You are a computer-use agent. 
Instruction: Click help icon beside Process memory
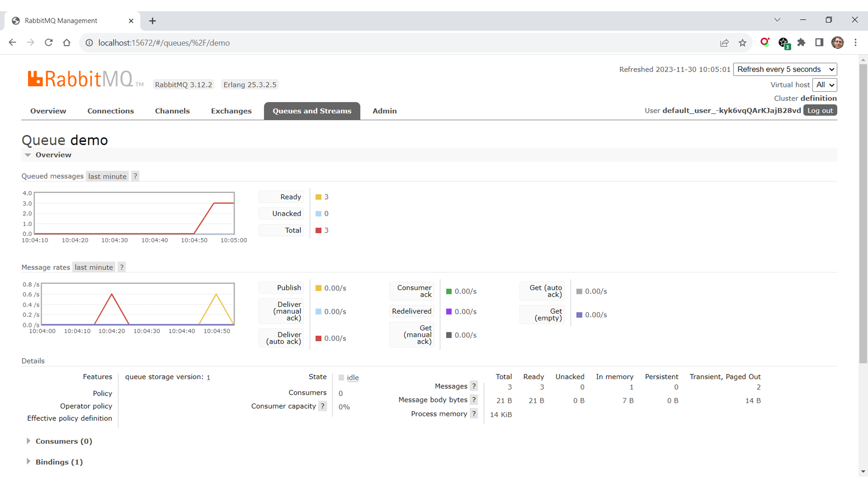(474, 414)
